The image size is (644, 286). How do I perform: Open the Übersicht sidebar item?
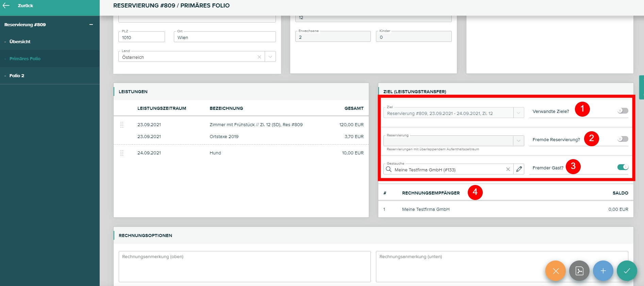click(20, 41)
